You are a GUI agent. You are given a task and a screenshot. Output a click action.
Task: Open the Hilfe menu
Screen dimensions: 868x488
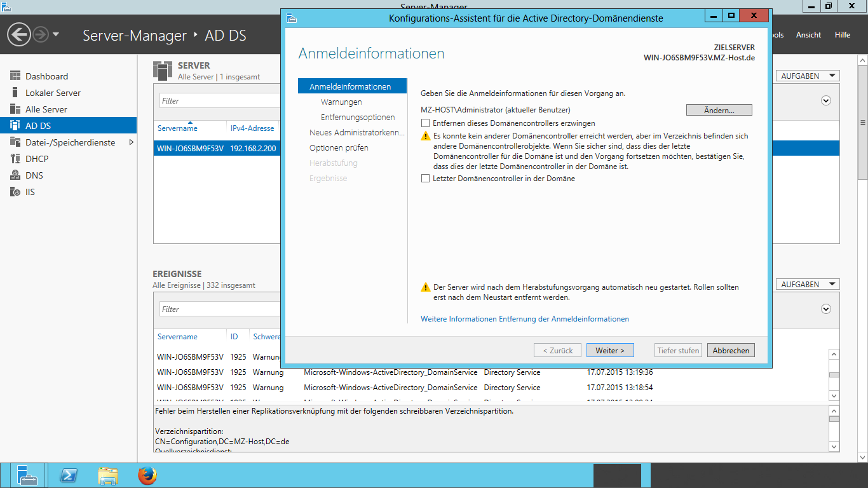pos(843,35)
